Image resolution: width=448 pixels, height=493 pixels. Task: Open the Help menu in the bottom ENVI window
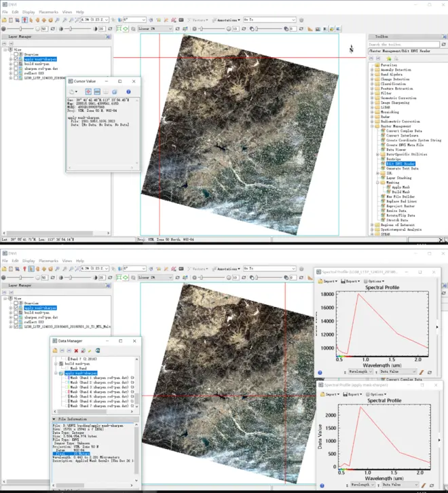(x=80, y=261)
